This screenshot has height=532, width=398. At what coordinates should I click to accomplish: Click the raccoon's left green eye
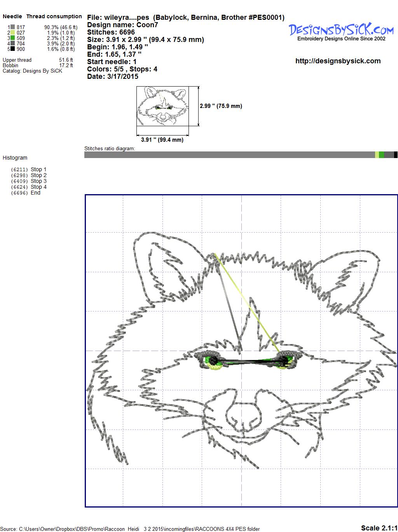pos(212,361)
